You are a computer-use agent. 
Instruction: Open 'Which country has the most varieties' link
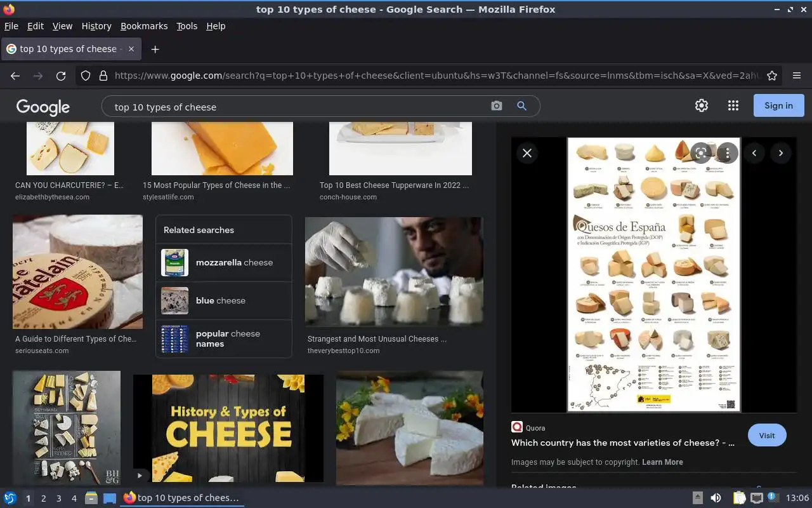click(x=623, y=443)
